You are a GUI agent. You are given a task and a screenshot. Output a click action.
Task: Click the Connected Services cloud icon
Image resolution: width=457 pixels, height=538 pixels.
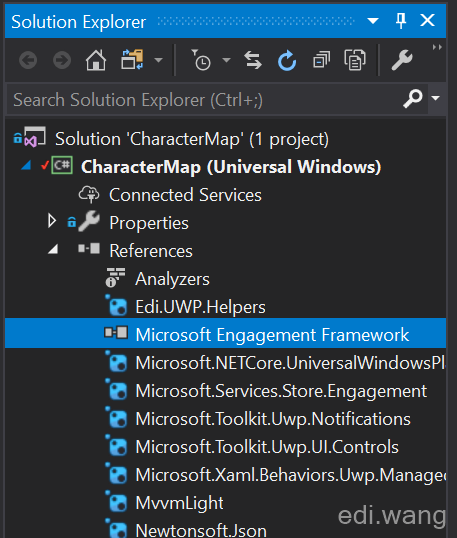coord(89,195)
